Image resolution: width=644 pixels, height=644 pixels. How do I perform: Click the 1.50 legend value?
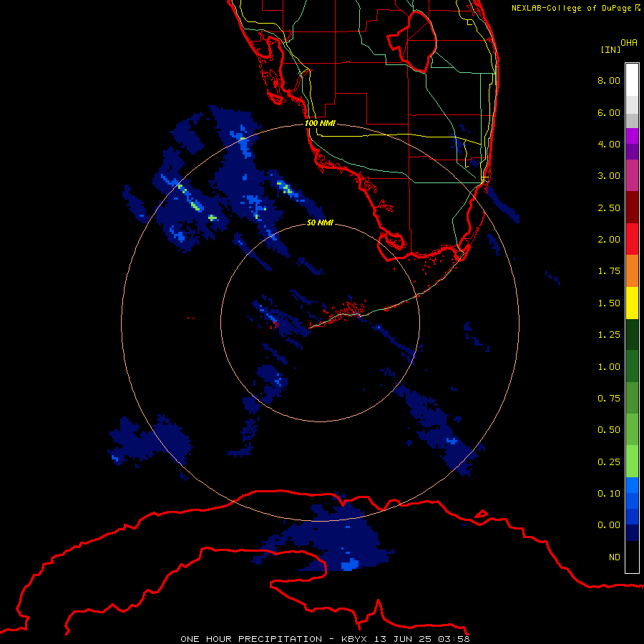coord(609,303)
